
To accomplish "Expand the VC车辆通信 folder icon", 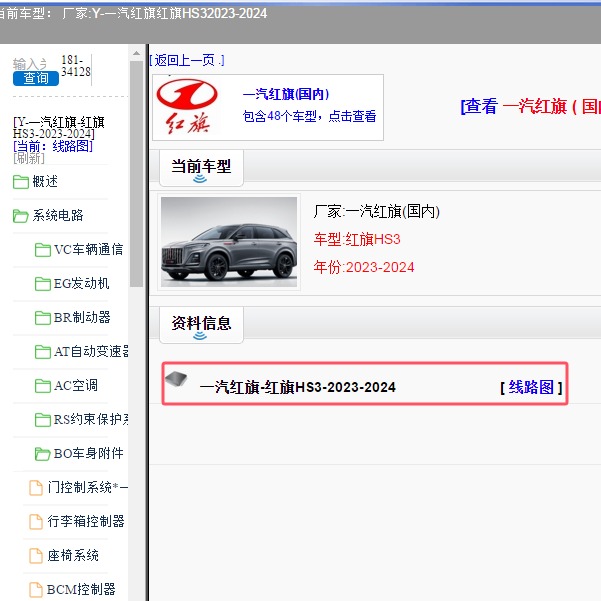I will coord(43,250).
